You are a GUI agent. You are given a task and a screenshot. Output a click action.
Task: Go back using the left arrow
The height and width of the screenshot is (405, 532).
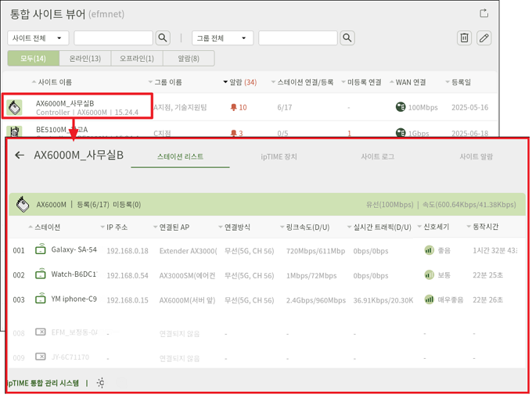[20, 156]
